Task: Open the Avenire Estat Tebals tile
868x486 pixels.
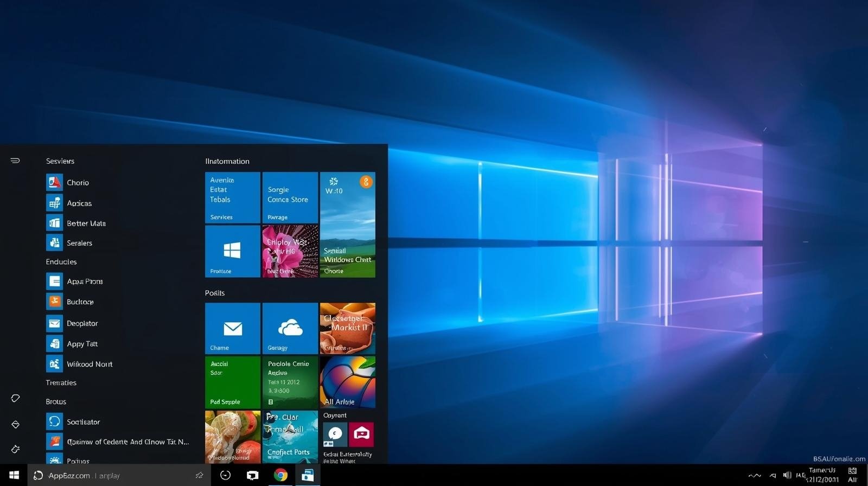Action: tap(233, 197)
